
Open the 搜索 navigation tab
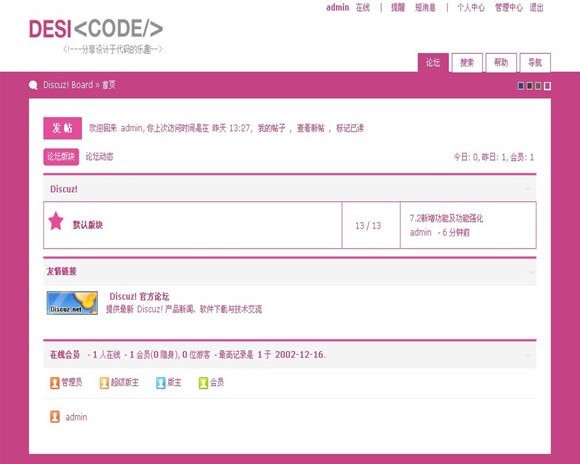pos(467,63)
